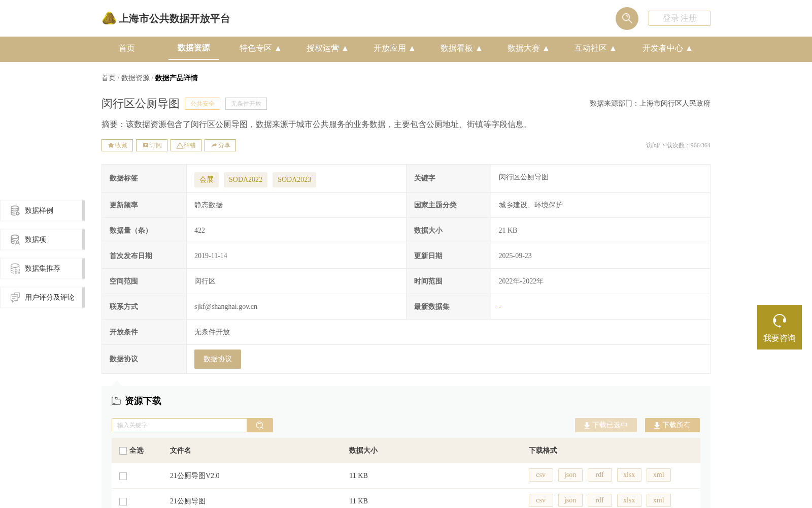Click the gold search magnifier icon
812x508 pixels.
coord(627,18)
